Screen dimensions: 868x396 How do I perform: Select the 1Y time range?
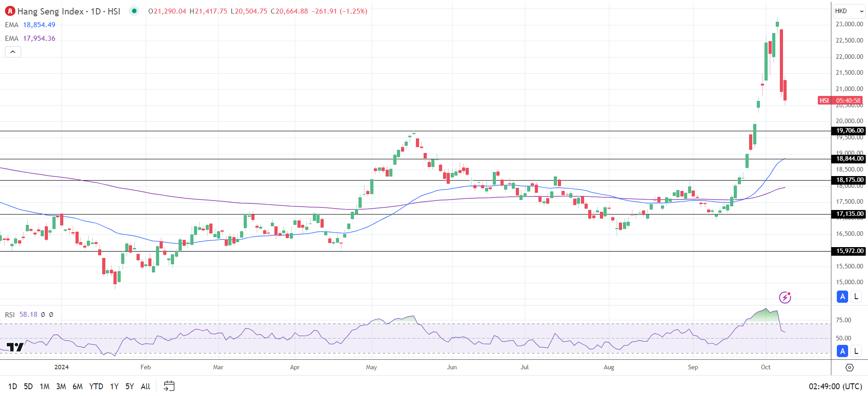pyautogui.click(x=114, y=386)
